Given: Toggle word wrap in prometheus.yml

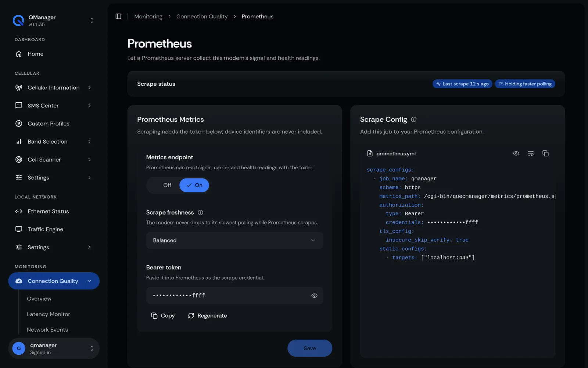Looking at the screenshot, I should point(531,153).
